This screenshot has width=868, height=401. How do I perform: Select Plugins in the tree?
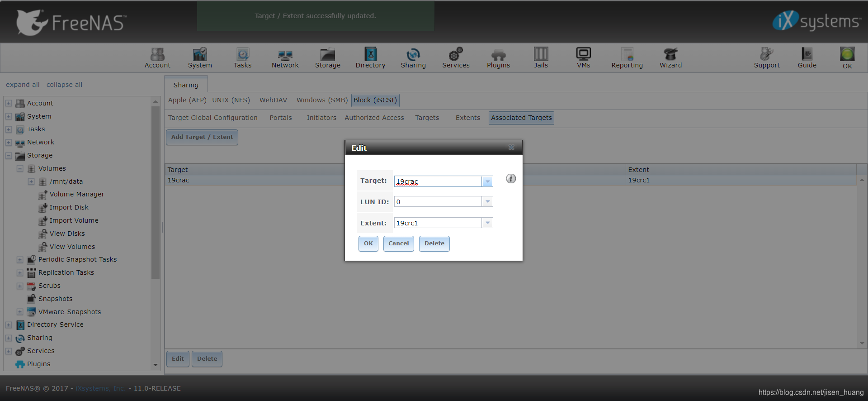click(38, 364)
